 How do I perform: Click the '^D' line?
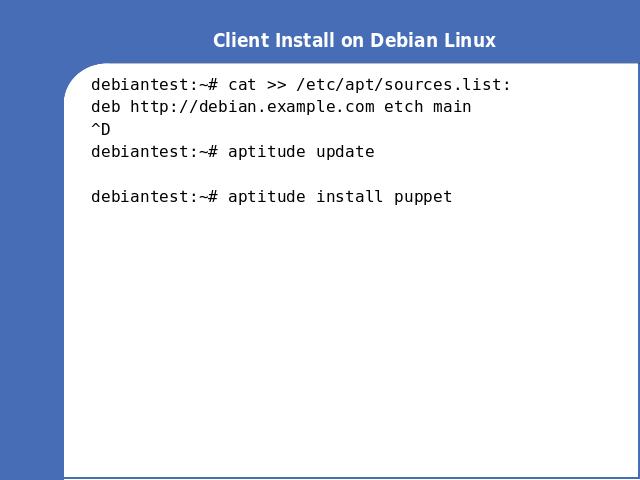101,129
